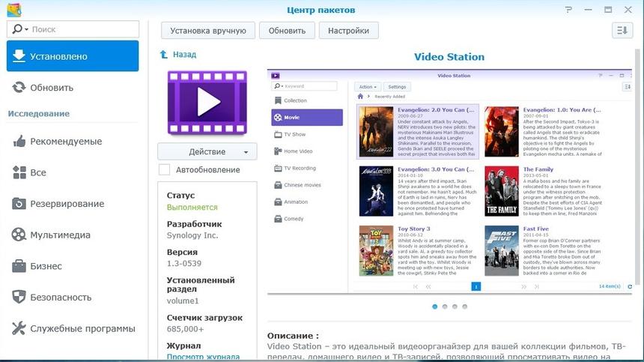Select the fourth screenshot pagination dot

point(464,307)
